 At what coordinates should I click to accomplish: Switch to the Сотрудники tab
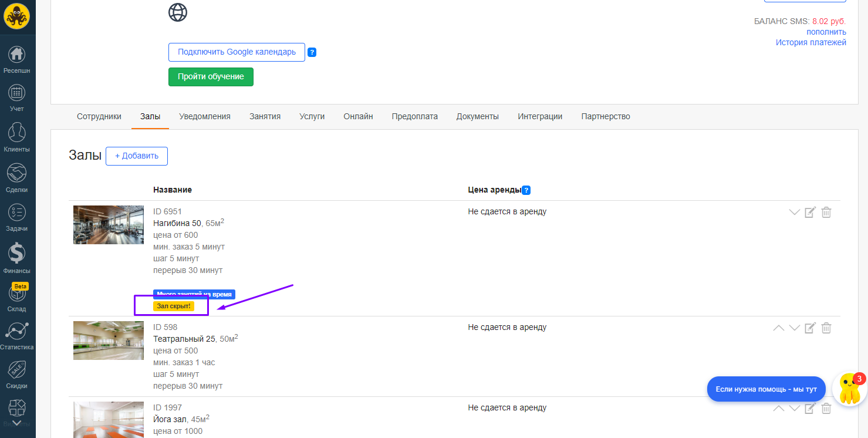99,116
